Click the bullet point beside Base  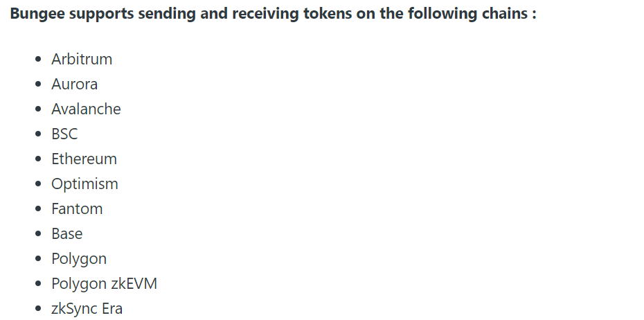pos(39,233)
